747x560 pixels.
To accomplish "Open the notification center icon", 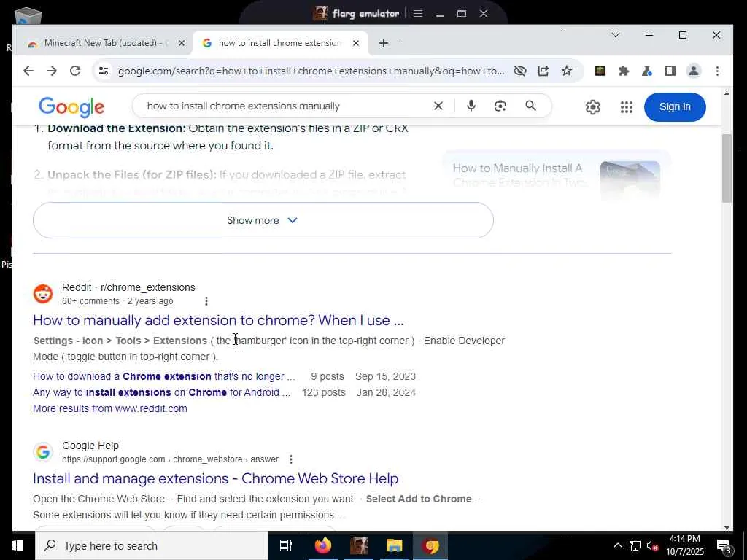I will pyautogui.click(x=724, y=547).
